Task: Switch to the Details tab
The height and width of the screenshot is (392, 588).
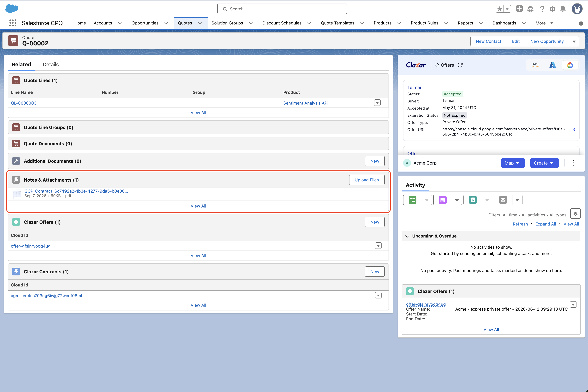Action: point(51,65)
